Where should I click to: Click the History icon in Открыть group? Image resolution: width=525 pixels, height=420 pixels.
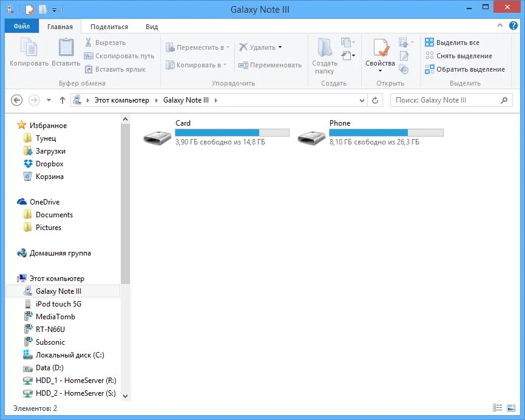(404, 69)
